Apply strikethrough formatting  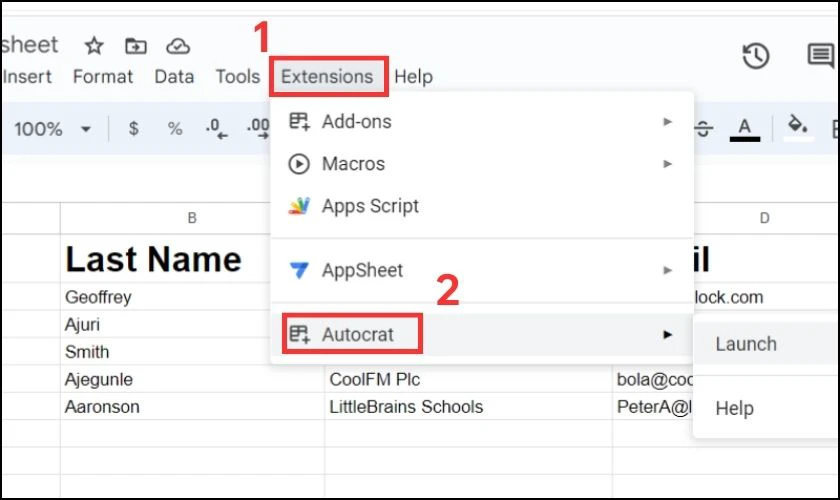pyautogui.click(x=703, y=129)
